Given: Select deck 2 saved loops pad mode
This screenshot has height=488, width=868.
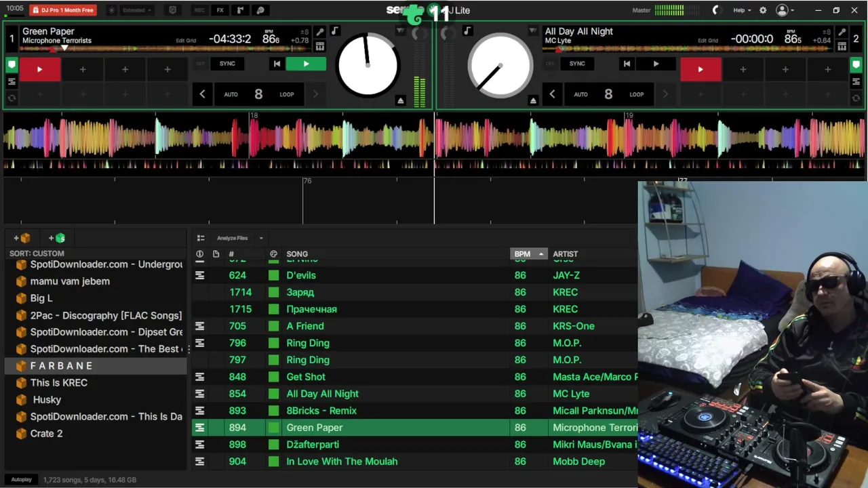Looking at the screenshot, I should pyautogui.click(x=856, y=82).
